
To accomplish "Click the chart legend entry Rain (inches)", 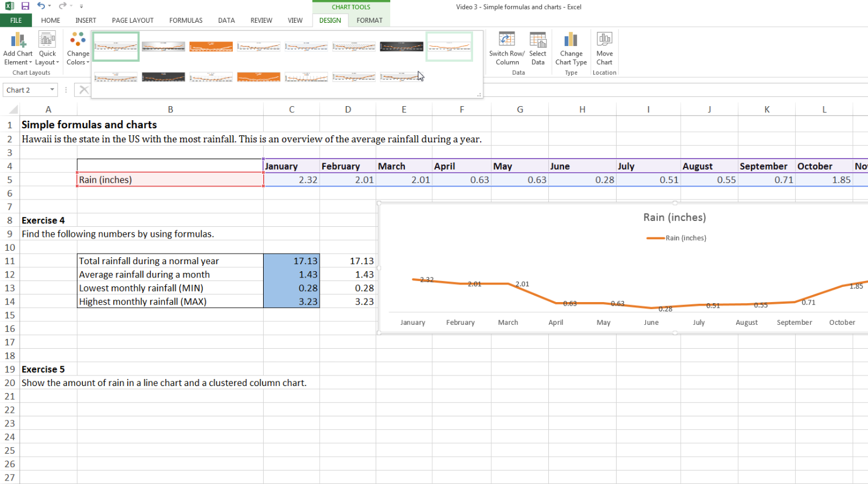I will (x=676, y=238).
